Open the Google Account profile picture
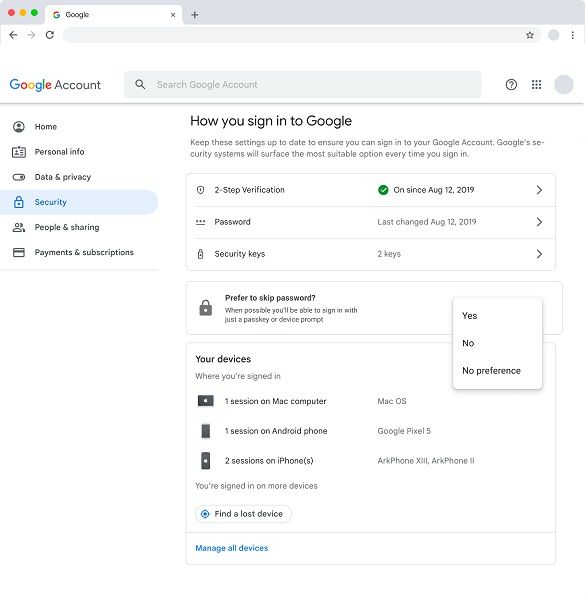 [564, 84]
